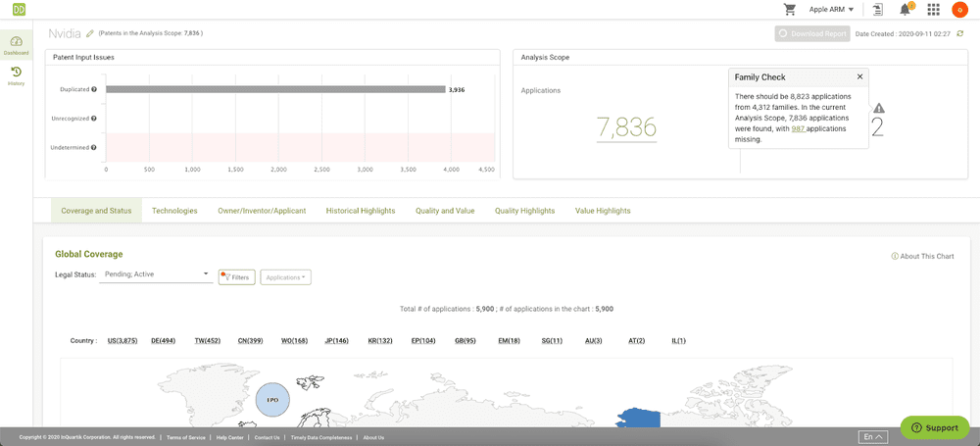Refresh the report using the reload icon
This screenshot has width=980, height=446.
tap(960, 33)
